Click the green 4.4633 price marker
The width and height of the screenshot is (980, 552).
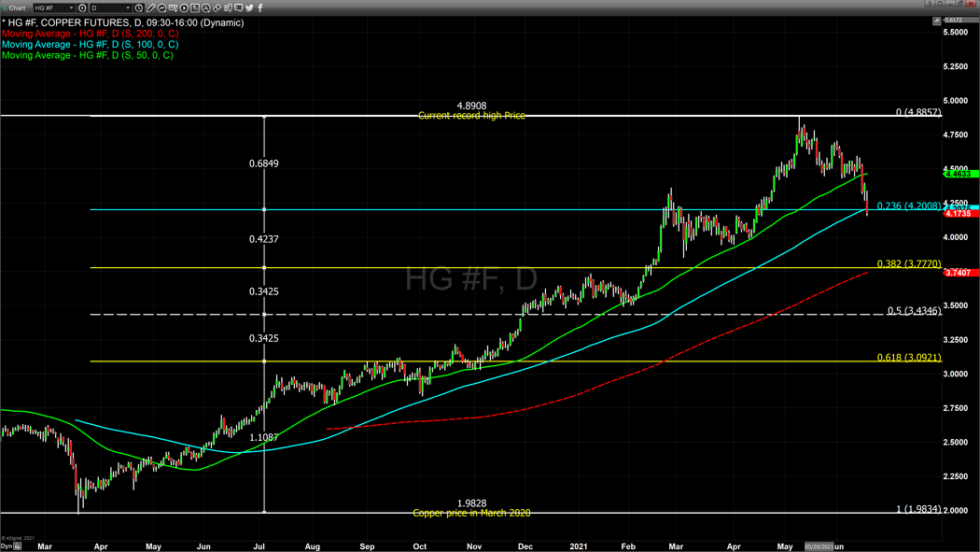click(x=960, y=174)
